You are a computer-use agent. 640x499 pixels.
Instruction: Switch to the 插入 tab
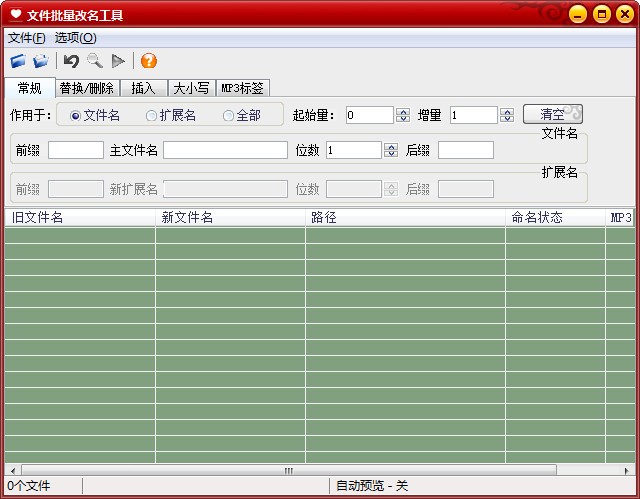tap(144, 88)
